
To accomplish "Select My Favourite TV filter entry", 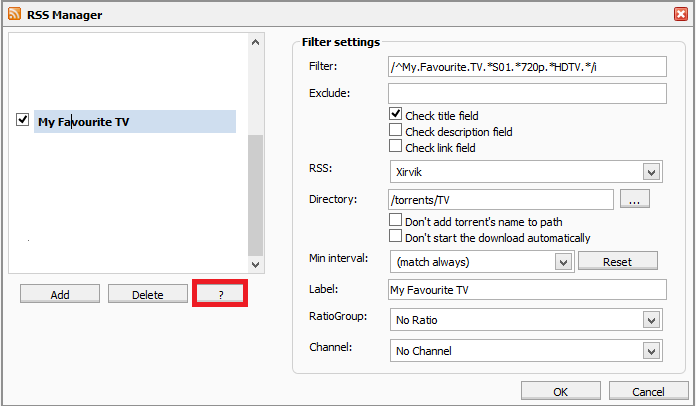I will 135,122.
